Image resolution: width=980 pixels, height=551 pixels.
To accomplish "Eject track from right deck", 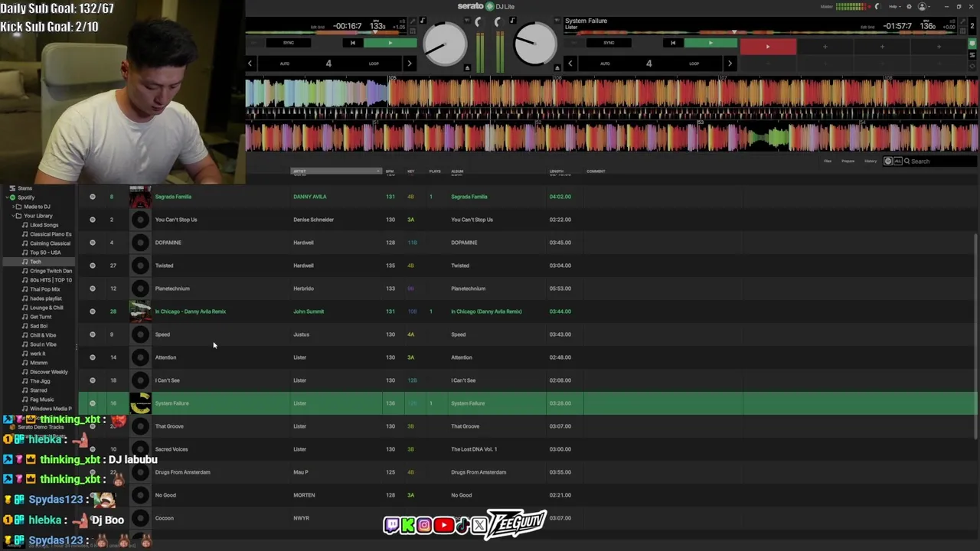I will coord(557,68).
